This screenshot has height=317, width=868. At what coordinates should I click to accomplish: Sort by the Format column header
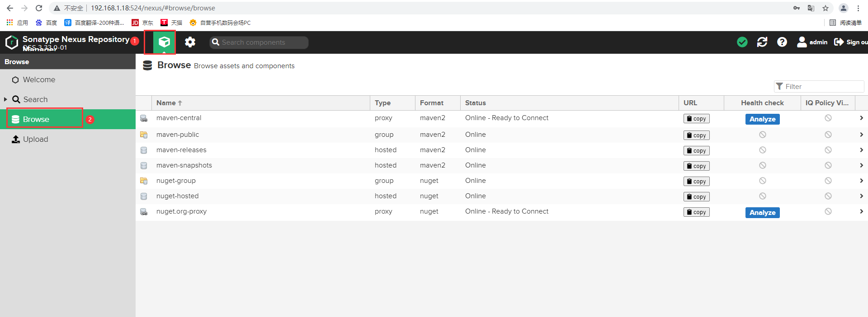438,103
